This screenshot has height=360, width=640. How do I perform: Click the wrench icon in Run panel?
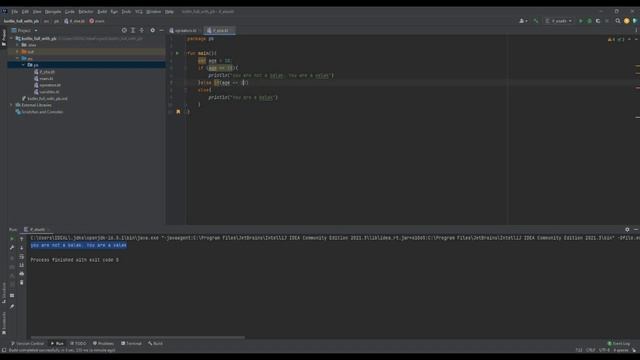pyautogui.click(x=12, y=248)
